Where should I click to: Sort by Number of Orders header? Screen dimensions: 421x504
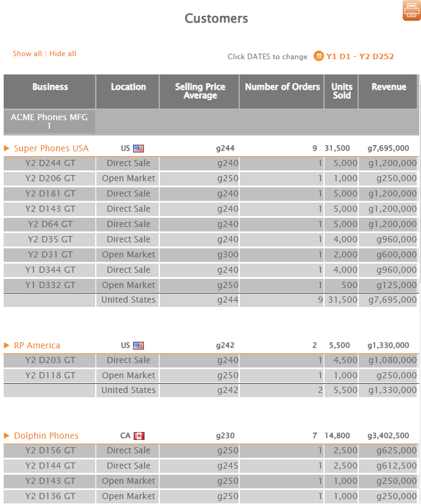(282, 87)
